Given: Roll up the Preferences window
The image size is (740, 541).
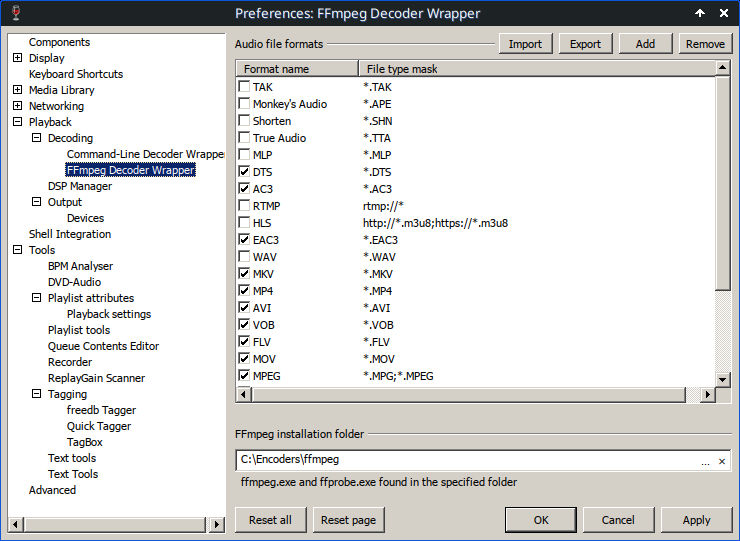Looking at the screenshot, I should point(700,13).
